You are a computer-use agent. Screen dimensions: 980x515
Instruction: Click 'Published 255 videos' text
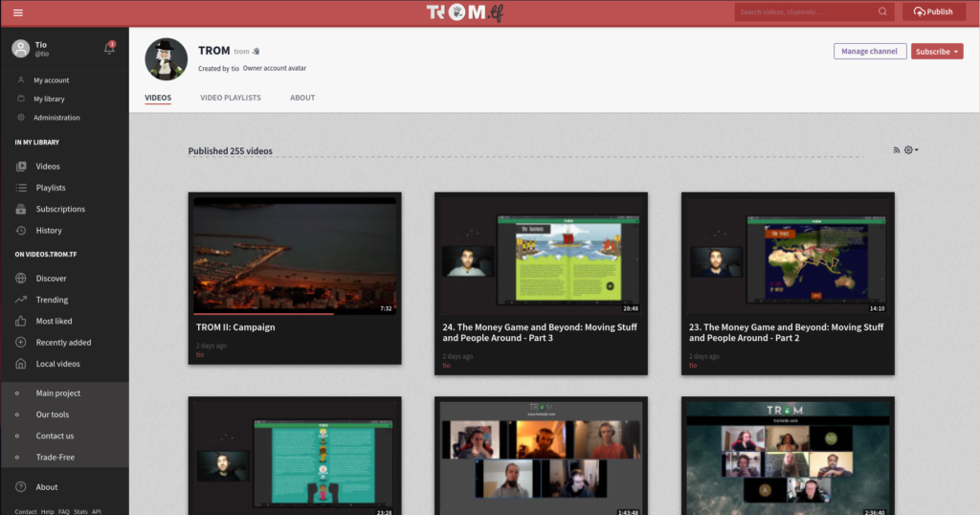tap(230, 151)
